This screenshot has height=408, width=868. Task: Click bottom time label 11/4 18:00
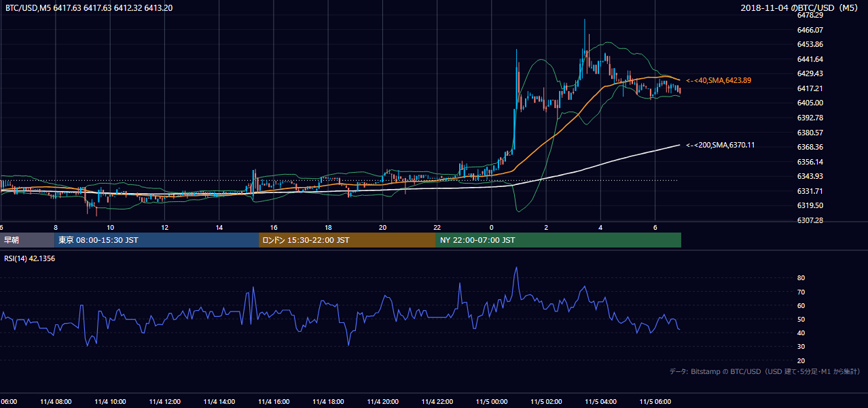point(329,401)
